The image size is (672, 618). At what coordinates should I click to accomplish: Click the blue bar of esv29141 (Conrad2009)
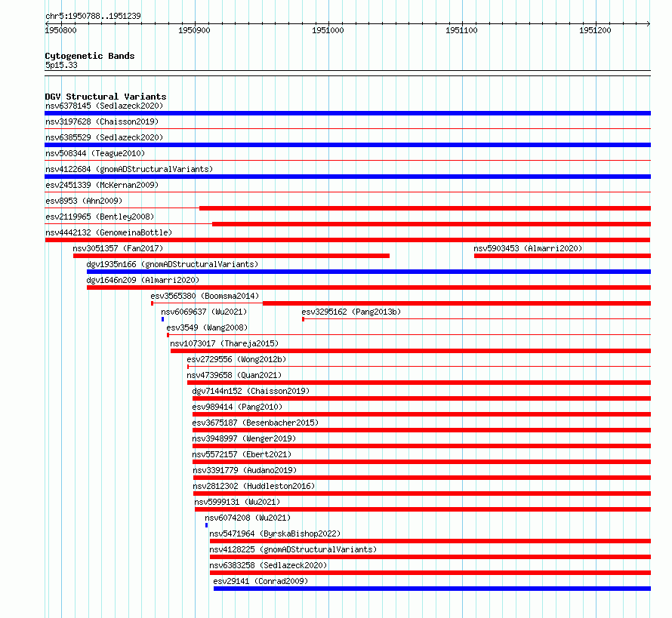click(432, 589)
